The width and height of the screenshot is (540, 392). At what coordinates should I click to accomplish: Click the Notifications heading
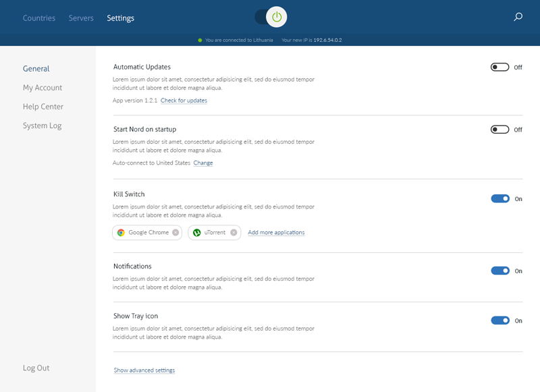tap(132, 266)
